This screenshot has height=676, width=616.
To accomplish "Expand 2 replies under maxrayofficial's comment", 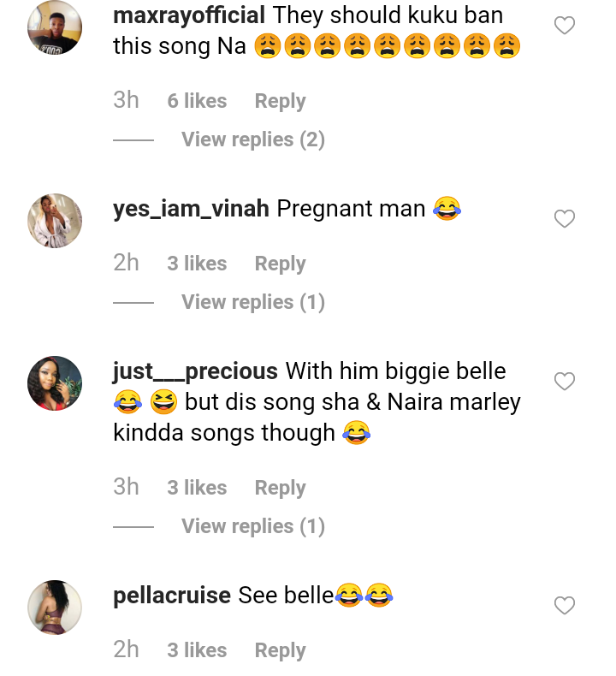I will (x=252, y=139).
